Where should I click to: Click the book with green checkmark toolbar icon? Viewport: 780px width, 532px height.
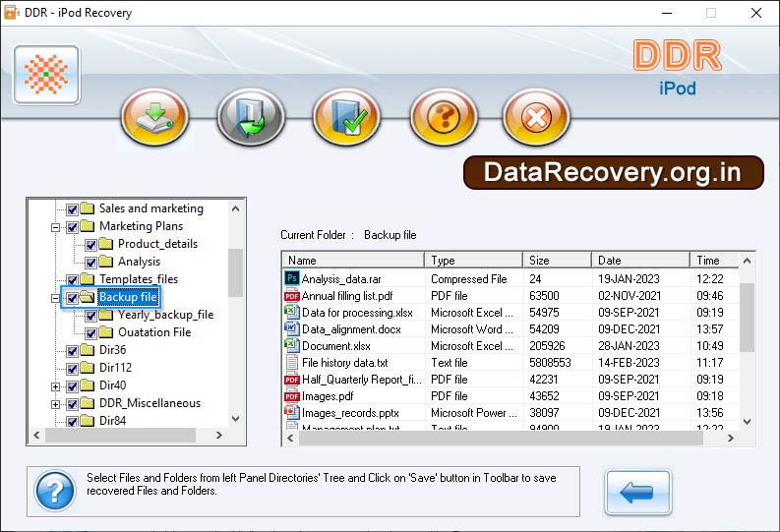pos(347,117)
